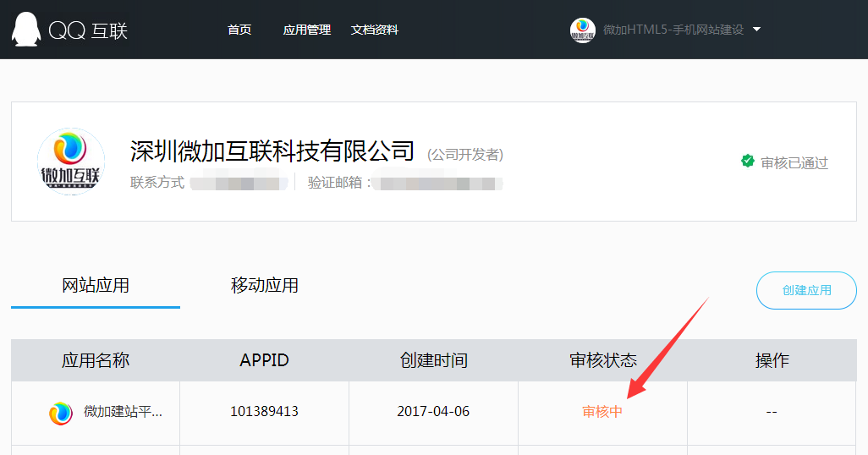Open the 微加HTML5-手机网站建设 account menu

673,30
